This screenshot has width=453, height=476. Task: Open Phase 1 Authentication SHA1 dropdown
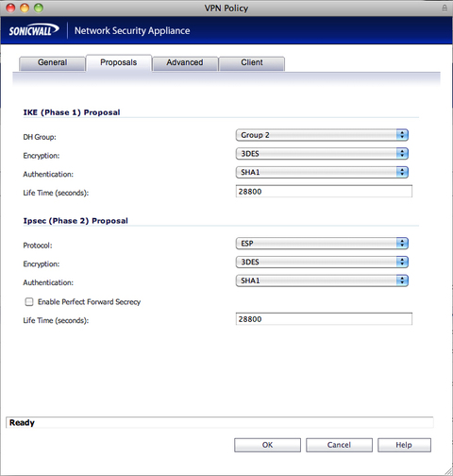(322, 172)
